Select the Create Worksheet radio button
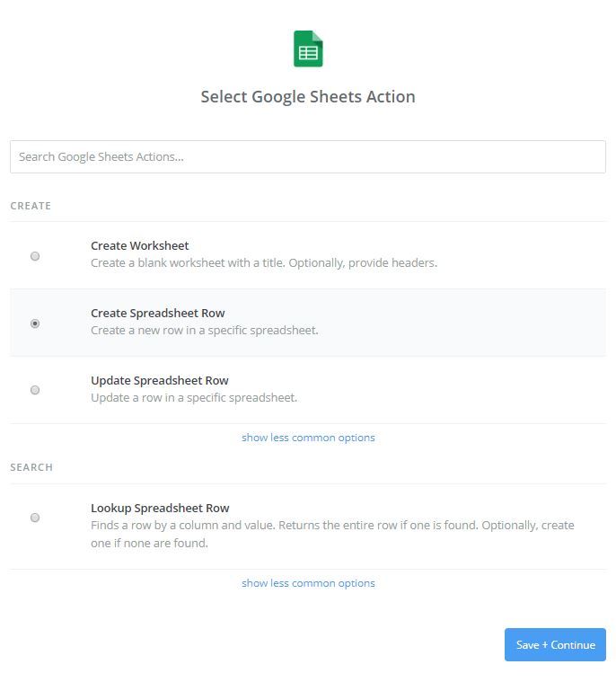 coord(35,256)
